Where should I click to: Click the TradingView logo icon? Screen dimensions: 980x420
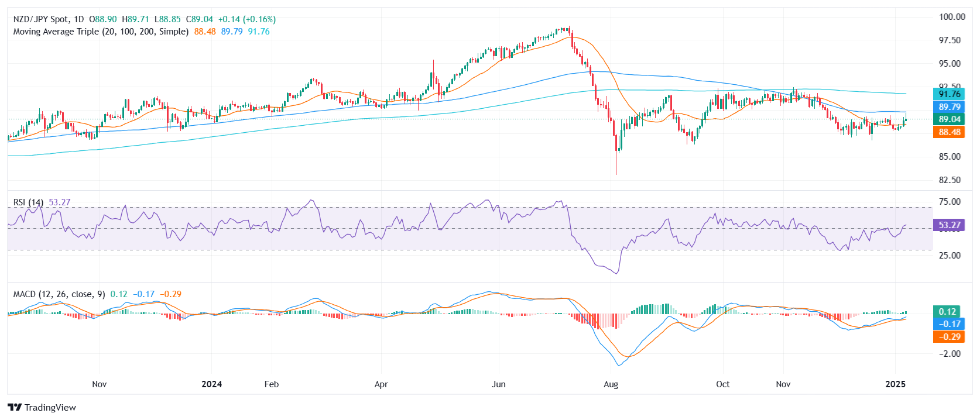tap(15, 407)
